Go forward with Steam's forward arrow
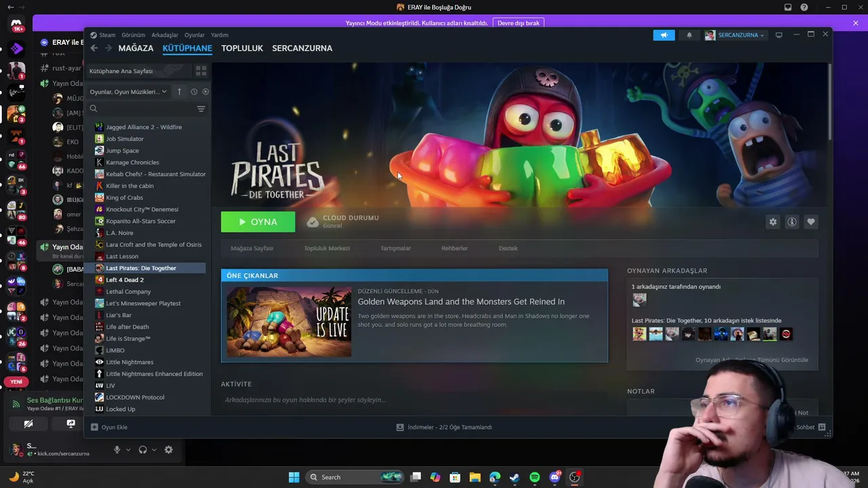This screenshot has width=868, height=488. point(108,48)
